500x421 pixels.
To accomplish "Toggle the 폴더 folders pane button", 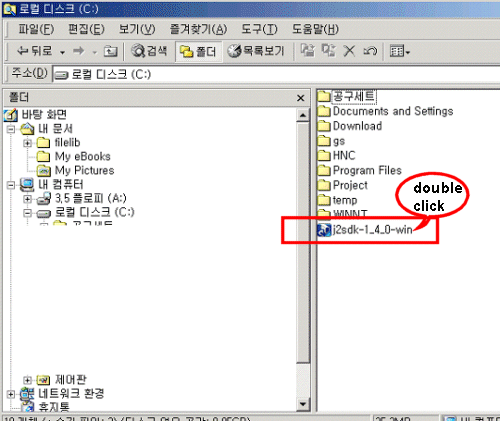I will [x=198, y=51].
